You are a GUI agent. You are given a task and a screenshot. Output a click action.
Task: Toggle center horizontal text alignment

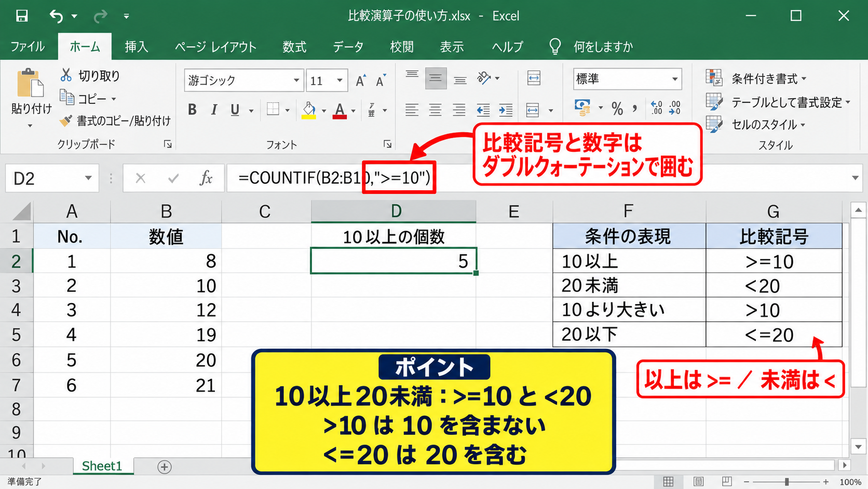point(435,110)
